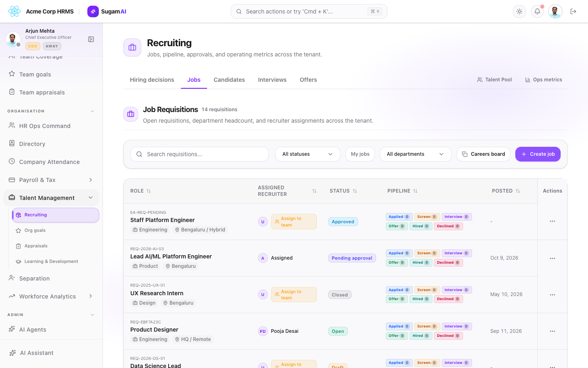
Task: Open the Talent Pool link
Action: point(494,80)
